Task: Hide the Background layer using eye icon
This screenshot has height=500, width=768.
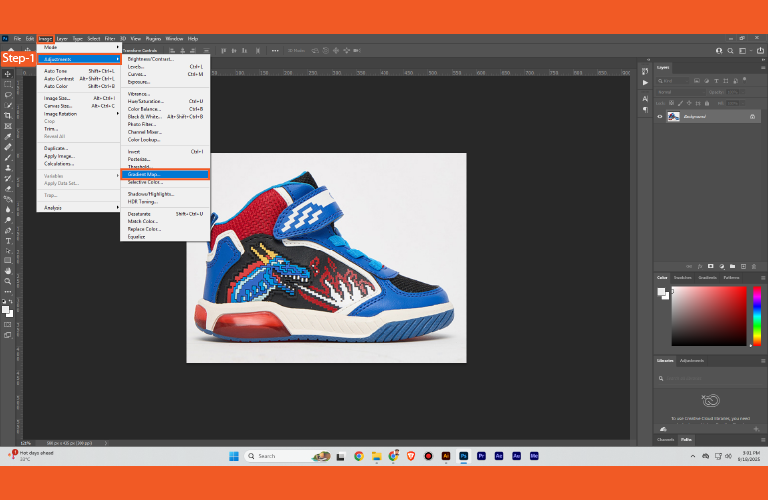Action: (660, 116)
